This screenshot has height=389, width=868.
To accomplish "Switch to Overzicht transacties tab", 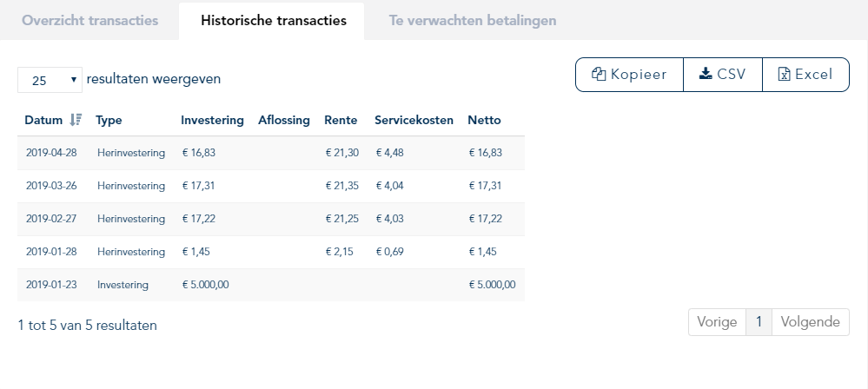I will click(89, 21).
